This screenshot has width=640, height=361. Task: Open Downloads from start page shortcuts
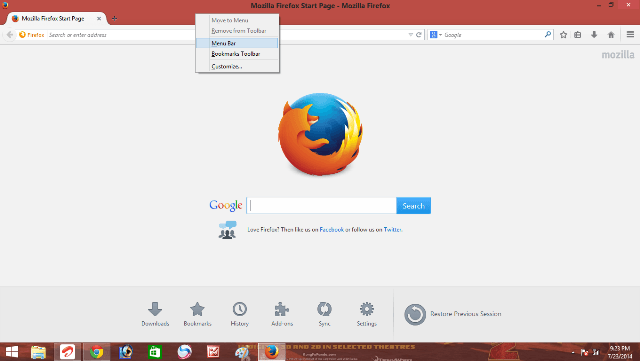(155, 314)
